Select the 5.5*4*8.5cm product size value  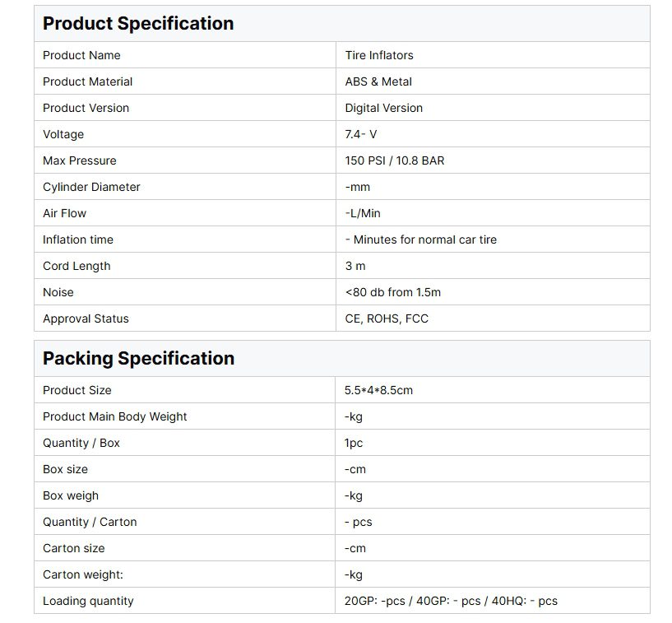coord(378,390)
